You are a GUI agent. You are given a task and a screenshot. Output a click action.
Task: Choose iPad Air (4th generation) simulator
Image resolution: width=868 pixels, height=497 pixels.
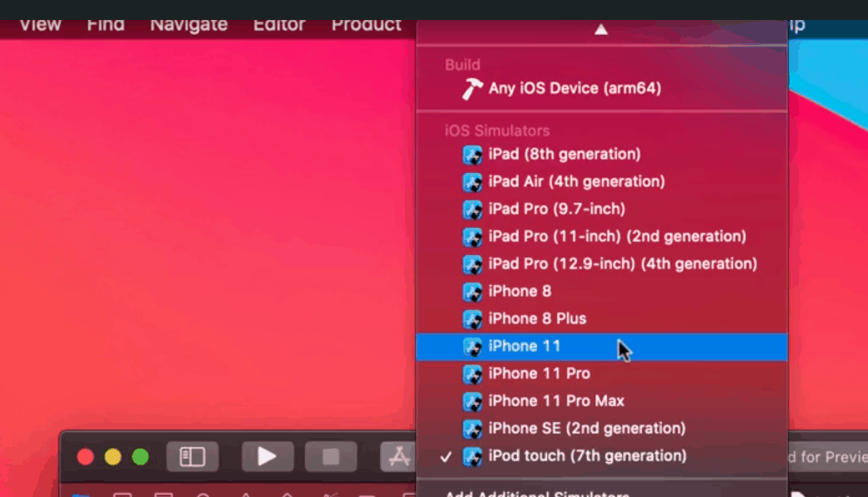(576, 182)
